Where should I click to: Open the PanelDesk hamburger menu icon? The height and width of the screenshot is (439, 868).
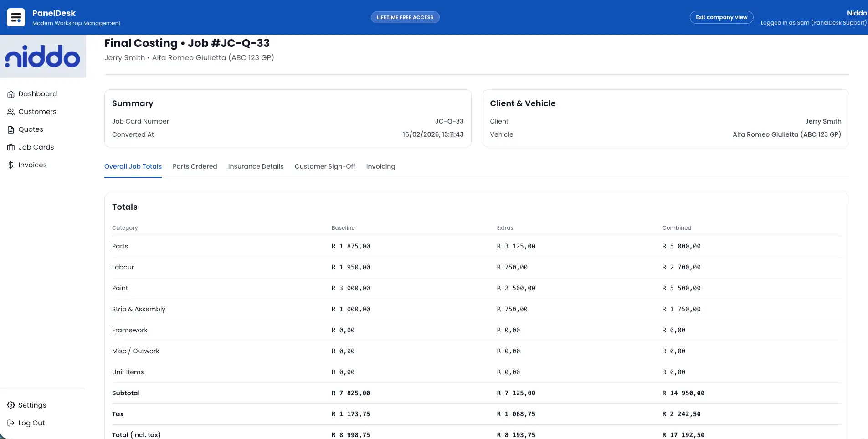(x=15, y=17)
